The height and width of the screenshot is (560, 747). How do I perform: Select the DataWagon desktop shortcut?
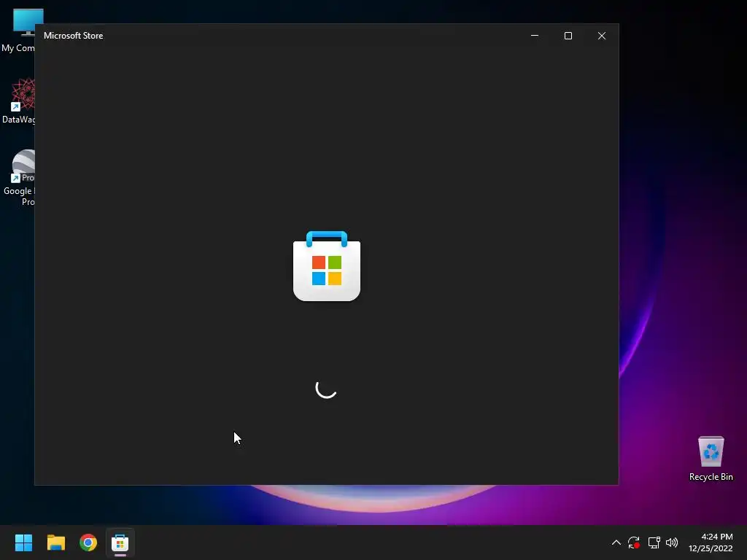click(18, 101)
